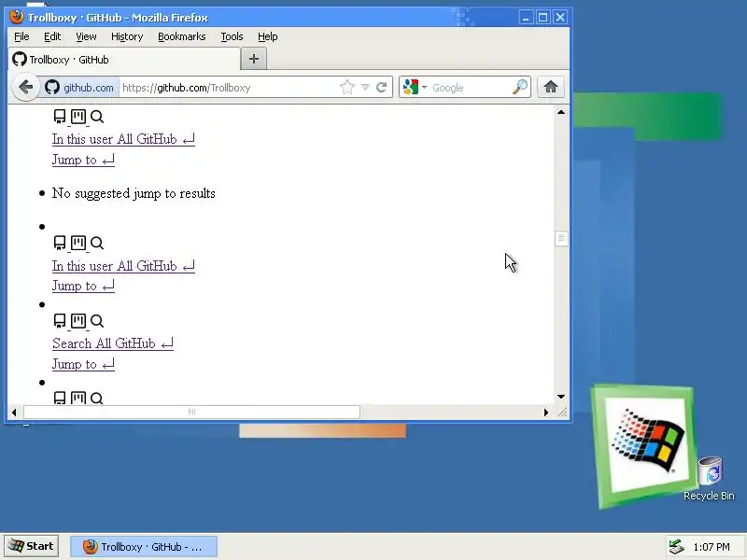Click the Trollboxy · GitHub taskbar button
The image size is (747, 560).
pyautogui.click(x=144, y=547)
